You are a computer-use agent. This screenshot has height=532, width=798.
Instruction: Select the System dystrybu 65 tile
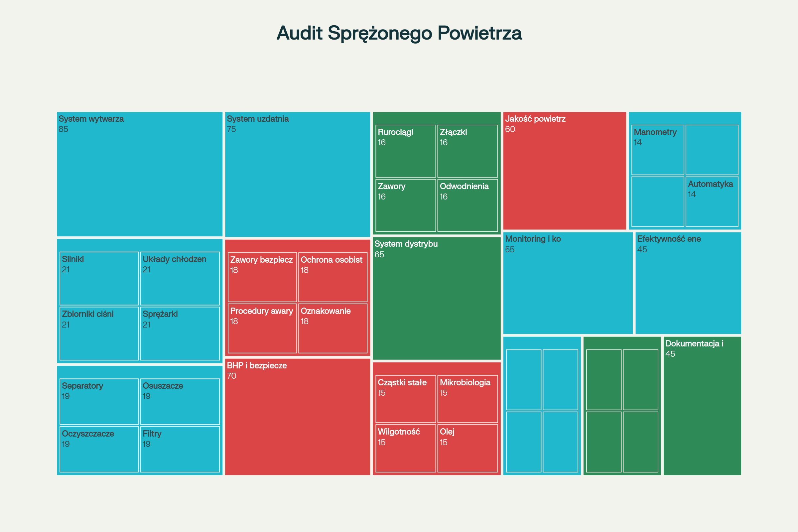(x=436, y=298)
